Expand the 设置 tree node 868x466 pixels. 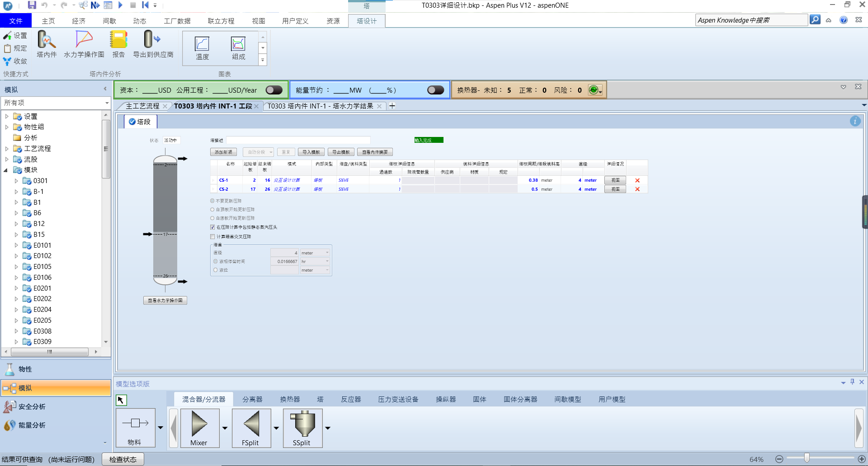point(7,116)
